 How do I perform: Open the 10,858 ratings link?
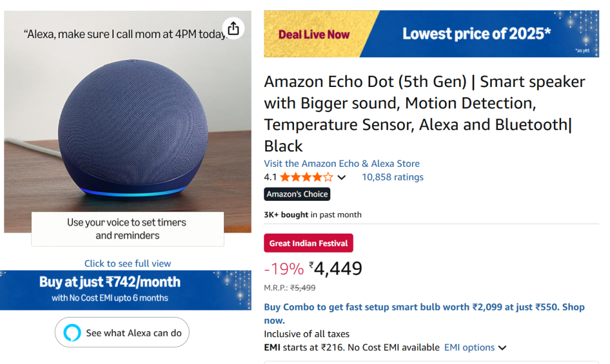point(392,177)
